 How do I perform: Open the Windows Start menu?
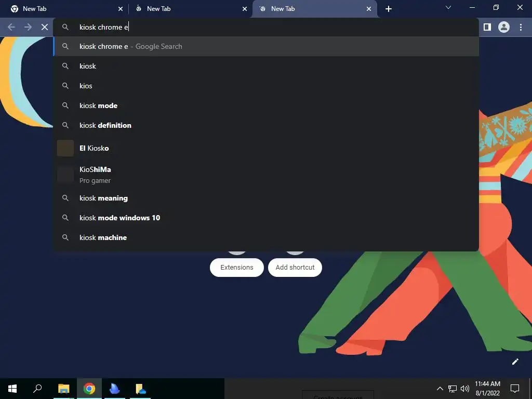(x=12, y=389)
